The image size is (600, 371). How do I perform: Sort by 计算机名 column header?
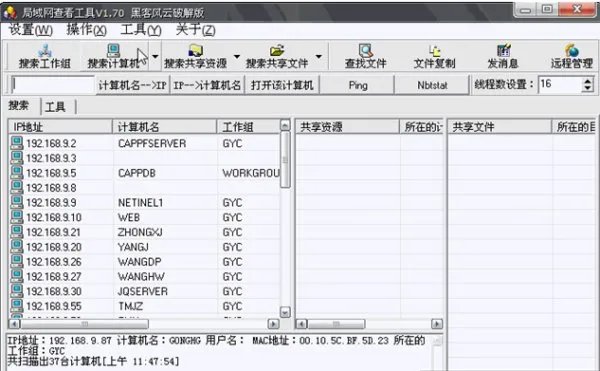[165, 127]
